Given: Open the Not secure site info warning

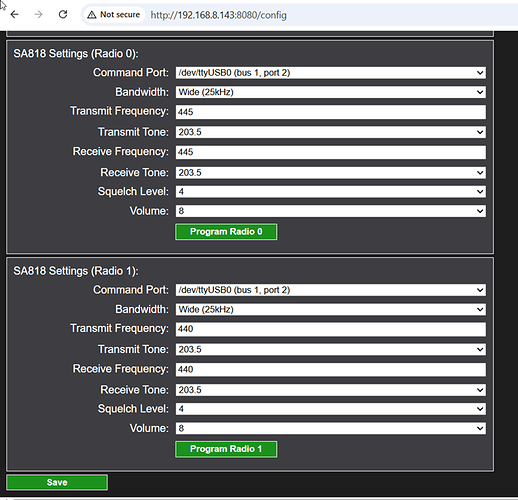Looking at the screenshot, I should (114, 15).
